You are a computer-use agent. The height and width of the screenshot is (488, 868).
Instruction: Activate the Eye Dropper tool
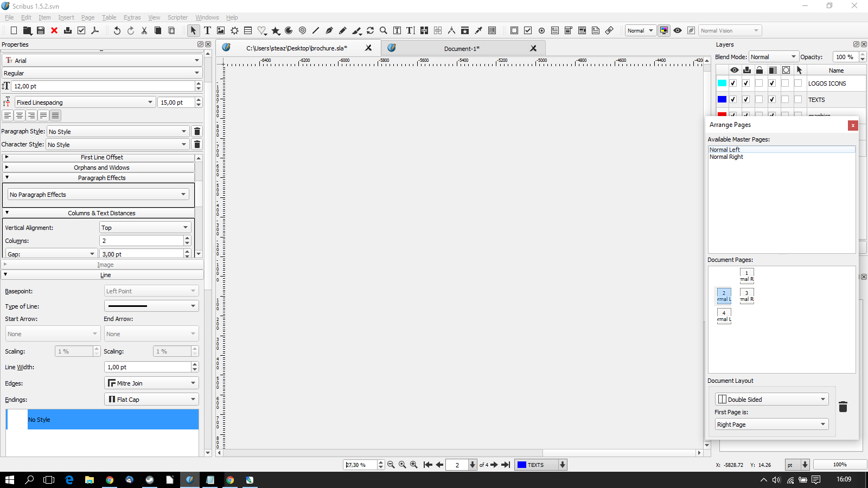tap(478, 31)
